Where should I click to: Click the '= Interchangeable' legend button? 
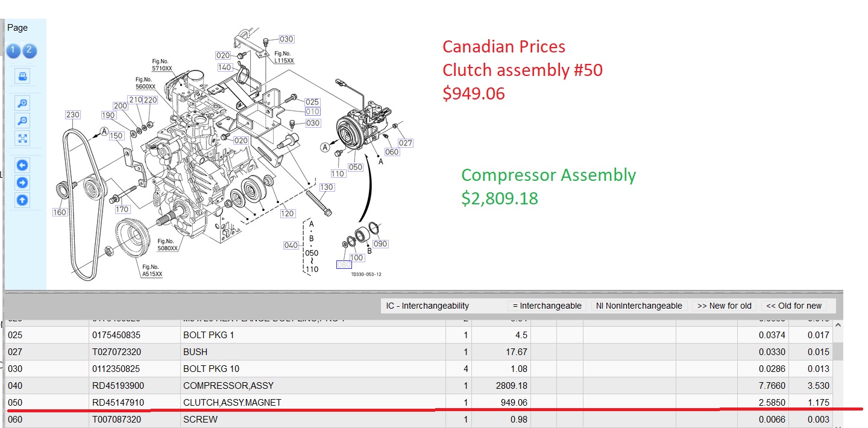546,306
